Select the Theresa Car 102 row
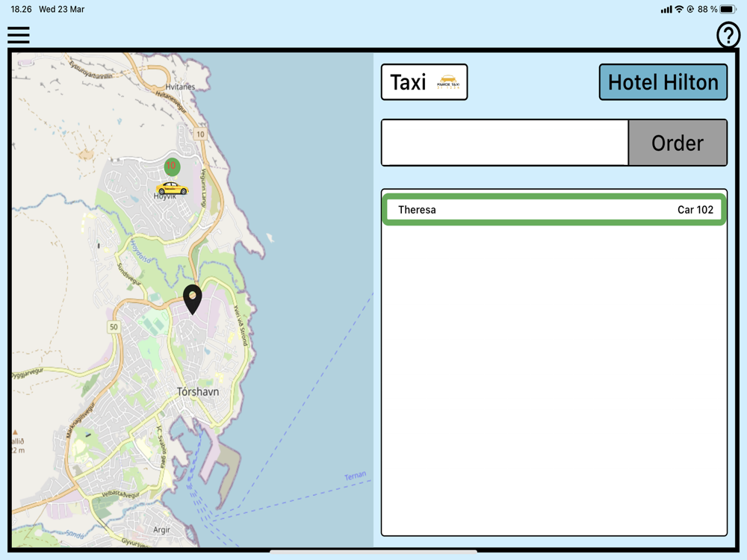 point(554,210)
